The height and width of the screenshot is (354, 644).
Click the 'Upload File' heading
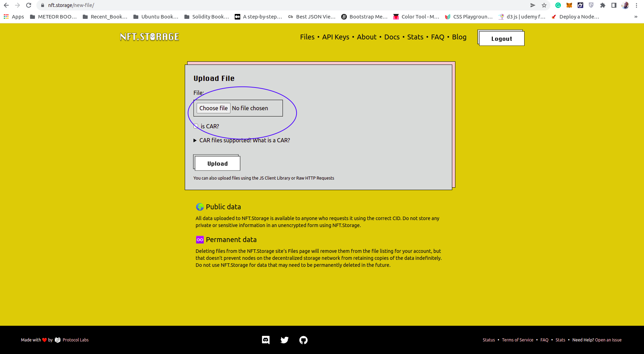214,78
